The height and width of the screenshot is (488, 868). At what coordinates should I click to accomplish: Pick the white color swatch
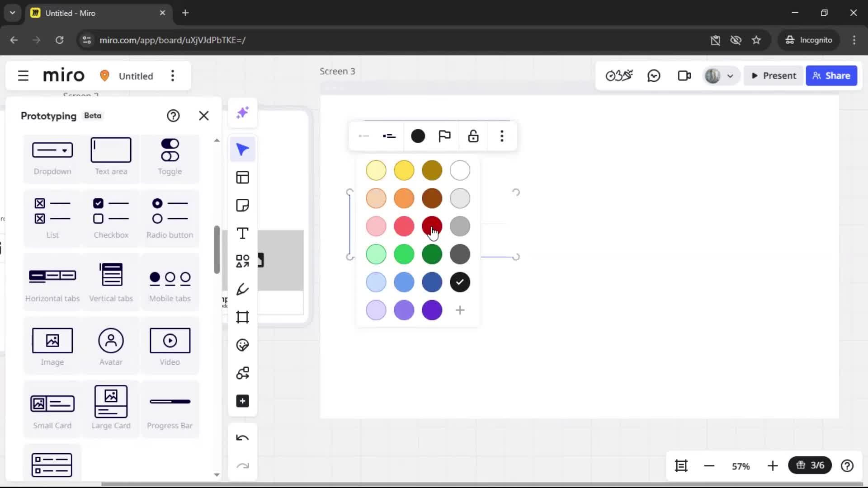[460, 170]
